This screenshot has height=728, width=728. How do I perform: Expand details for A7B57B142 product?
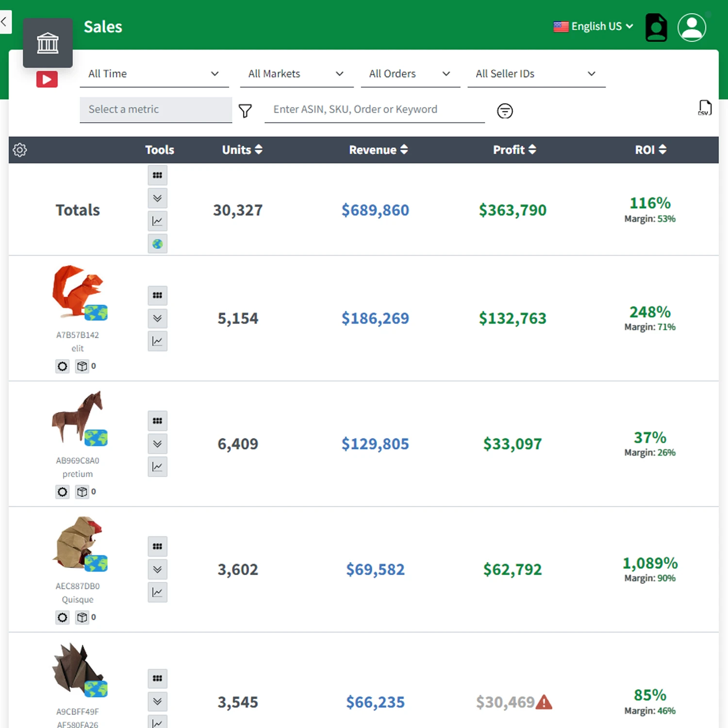157,318
